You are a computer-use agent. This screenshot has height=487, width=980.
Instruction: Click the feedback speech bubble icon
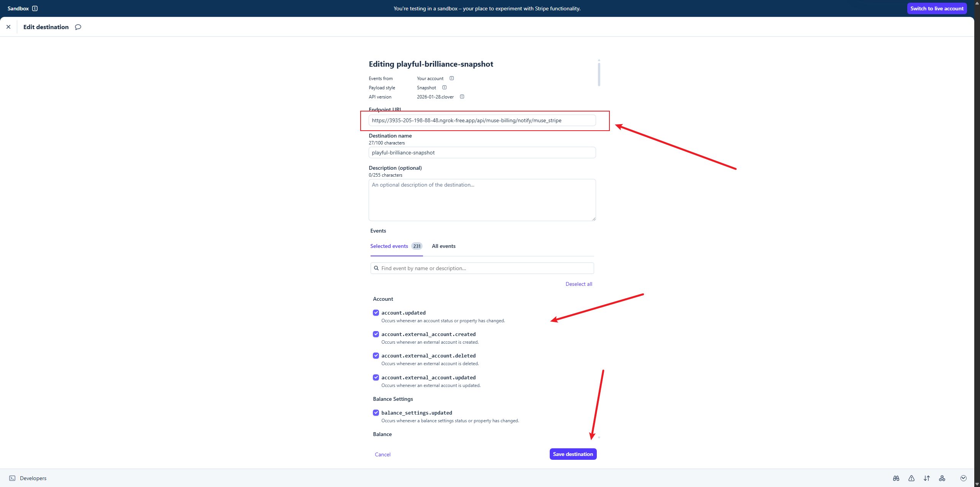click(x=78, y=27)
